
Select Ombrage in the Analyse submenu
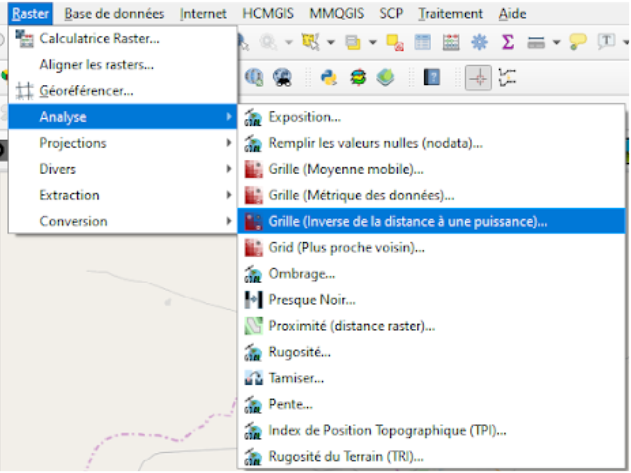coord(301,273)
